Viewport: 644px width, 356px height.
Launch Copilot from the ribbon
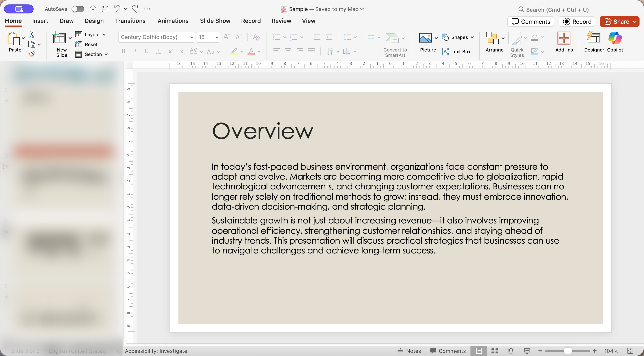(x=615, y=42)
